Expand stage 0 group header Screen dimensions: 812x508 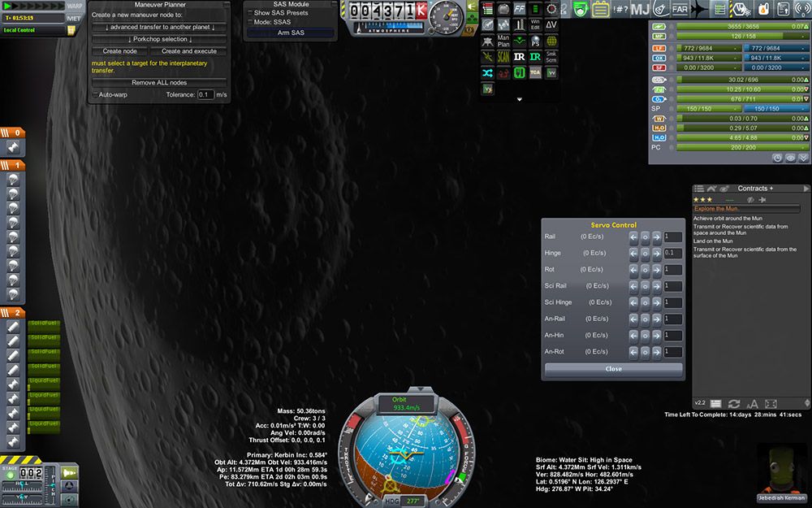13,132
